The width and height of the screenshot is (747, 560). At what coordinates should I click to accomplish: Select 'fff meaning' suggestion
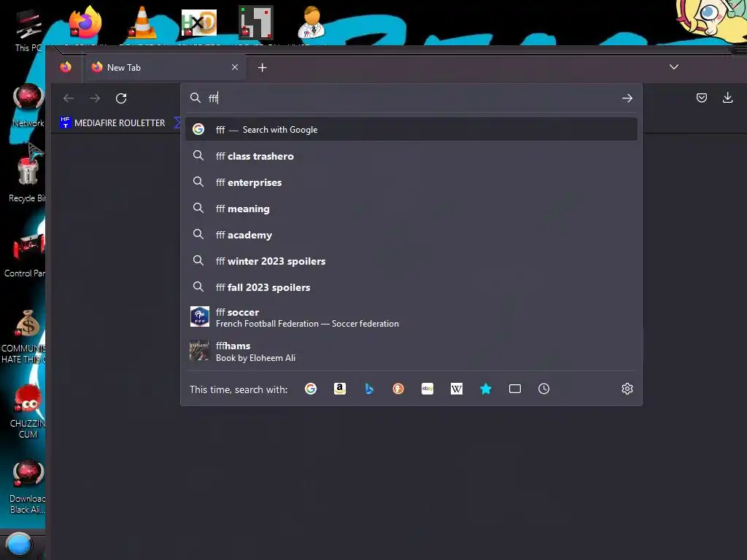[411, 209]
